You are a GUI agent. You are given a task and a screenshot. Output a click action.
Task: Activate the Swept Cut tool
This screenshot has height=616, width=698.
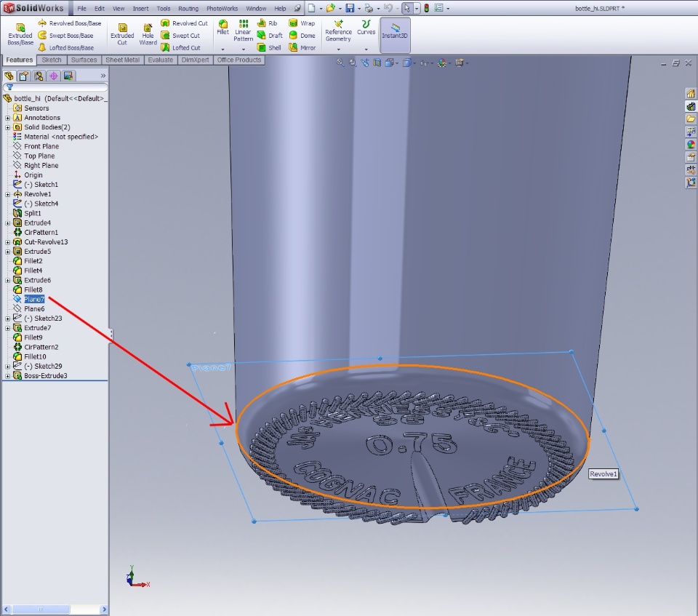(180, 35)
